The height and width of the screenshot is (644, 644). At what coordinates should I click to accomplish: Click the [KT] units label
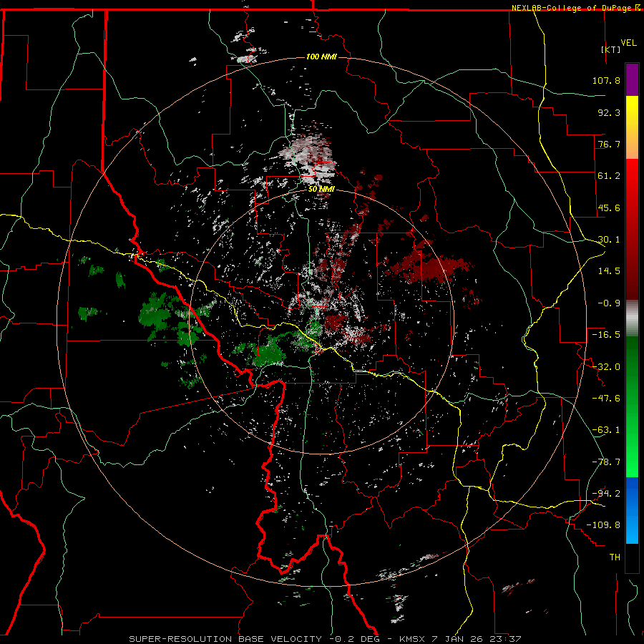click(610, 49)
